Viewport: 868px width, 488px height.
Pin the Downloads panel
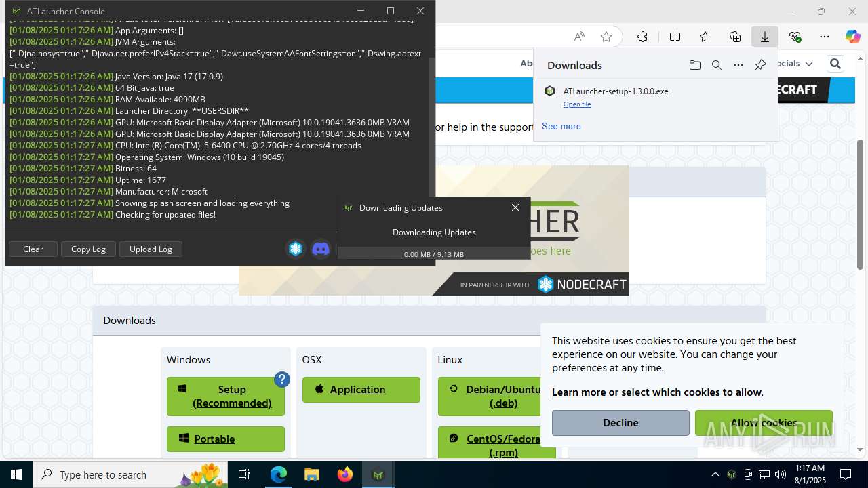point(760,65)
